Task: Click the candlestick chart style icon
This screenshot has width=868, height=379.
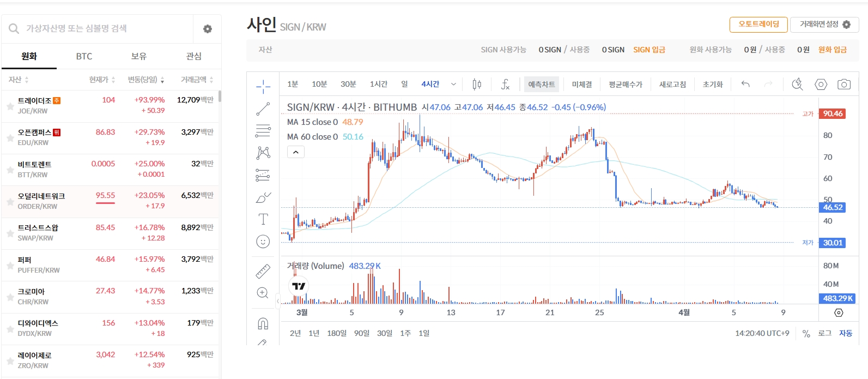Action: tap(477, 84)
